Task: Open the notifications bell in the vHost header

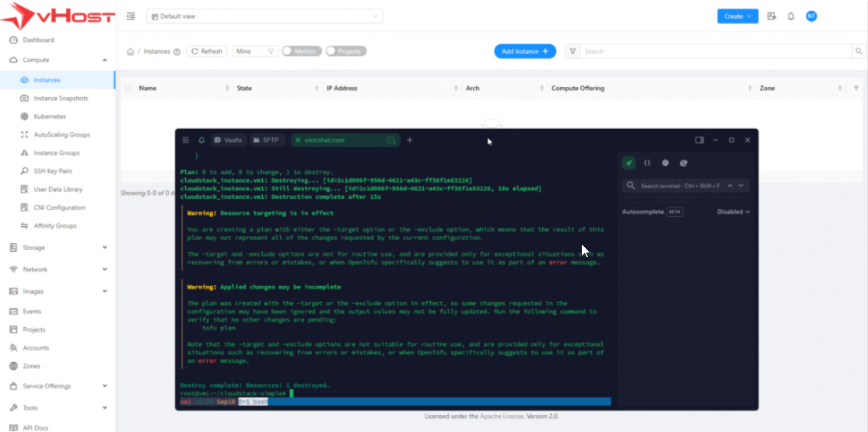Action: tap(791, 16)
